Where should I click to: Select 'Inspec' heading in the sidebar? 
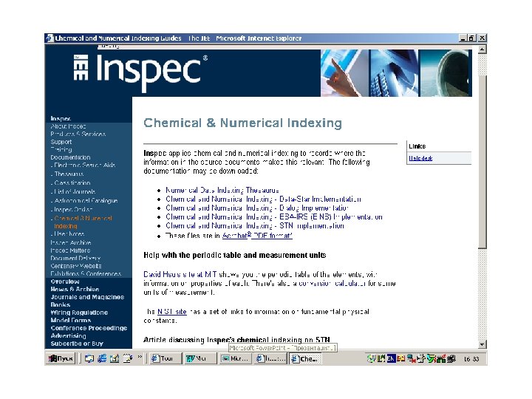coord(61,118)
